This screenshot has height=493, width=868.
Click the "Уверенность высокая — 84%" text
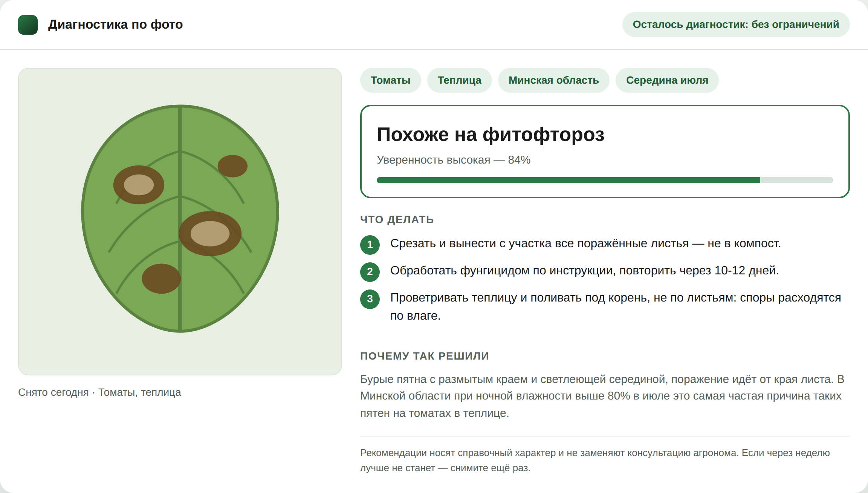454,160
